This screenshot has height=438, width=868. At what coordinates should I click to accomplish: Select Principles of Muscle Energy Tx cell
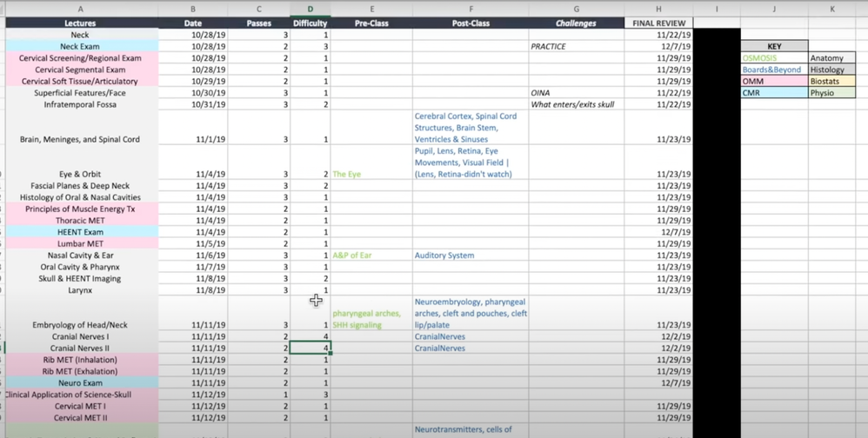[81, 209]
